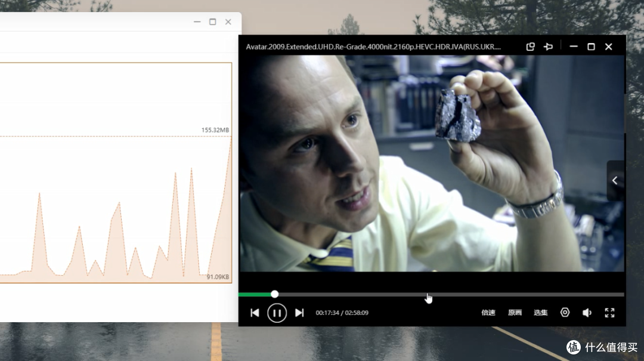Click on the video picture area
Image resolution: width=644 pixels, height=361 pixels.
point(431,163)
